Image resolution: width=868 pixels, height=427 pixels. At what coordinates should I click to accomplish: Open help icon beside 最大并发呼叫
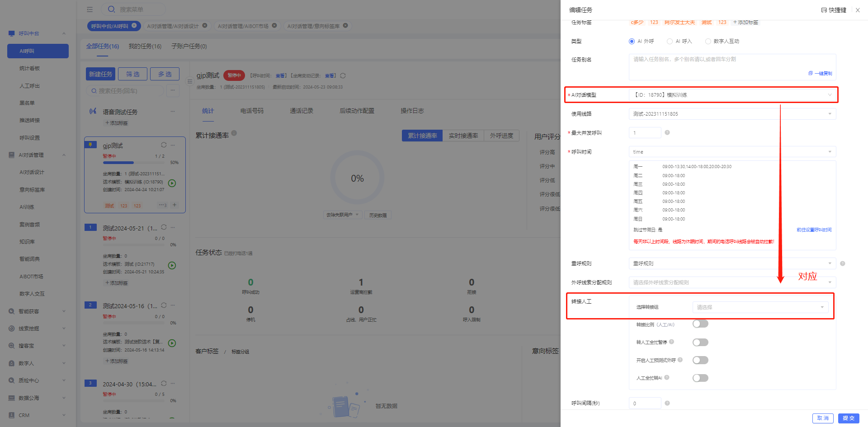667,132
